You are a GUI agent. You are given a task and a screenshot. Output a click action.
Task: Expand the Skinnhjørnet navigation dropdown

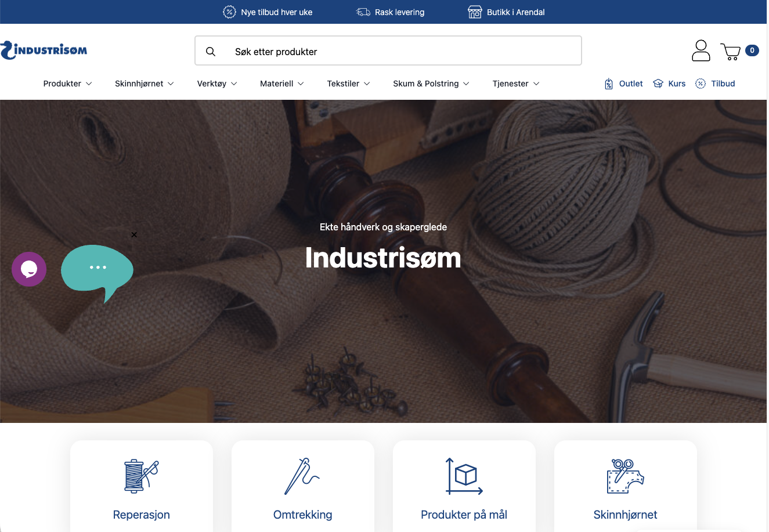pos(144,84)
